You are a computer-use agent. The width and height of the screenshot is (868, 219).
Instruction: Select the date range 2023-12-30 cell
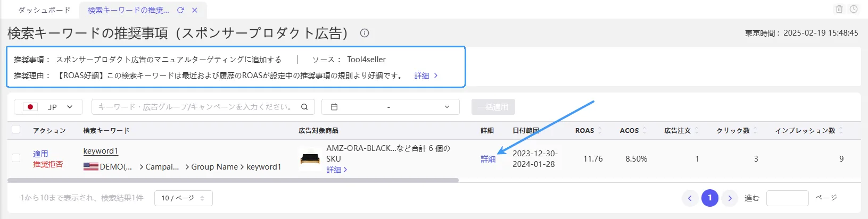(535, 158)
